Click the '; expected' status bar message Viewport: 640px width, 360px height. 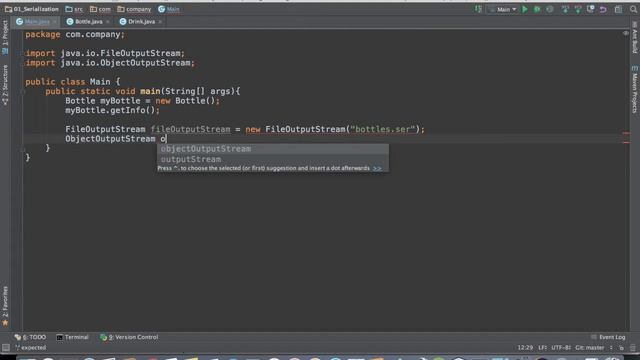(31, 348)
